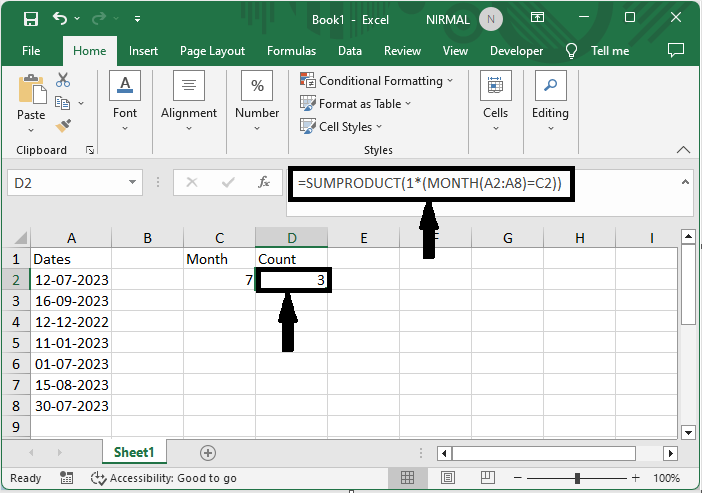Expand the Number format group
Image resolution: width=702 pixels, height=493 pixels.
coord(257,102)
